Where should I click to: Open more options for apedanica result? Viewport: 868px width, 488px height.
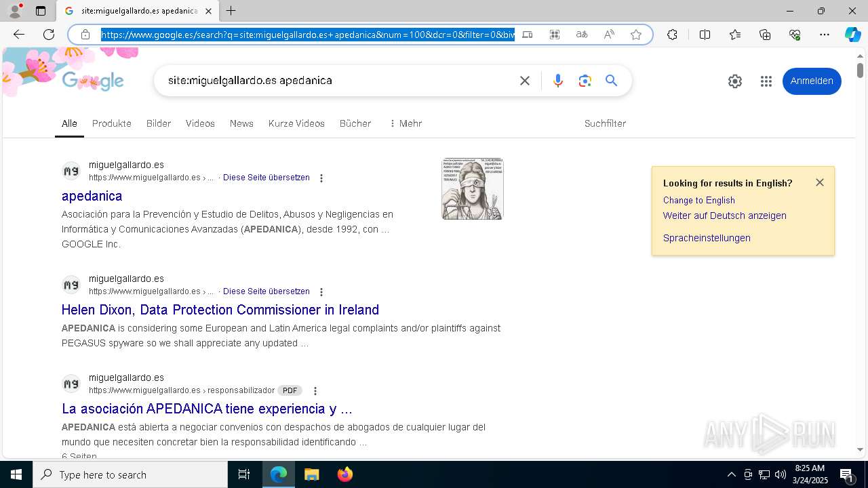click(321, 178)
